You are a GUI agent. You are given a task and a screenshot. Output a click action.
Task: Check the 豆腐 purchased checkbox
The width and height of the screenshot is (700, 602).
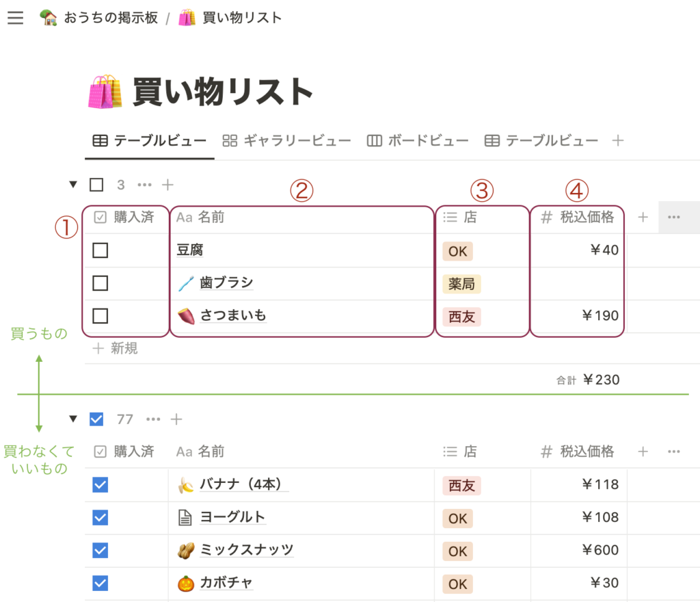point(100,250)
